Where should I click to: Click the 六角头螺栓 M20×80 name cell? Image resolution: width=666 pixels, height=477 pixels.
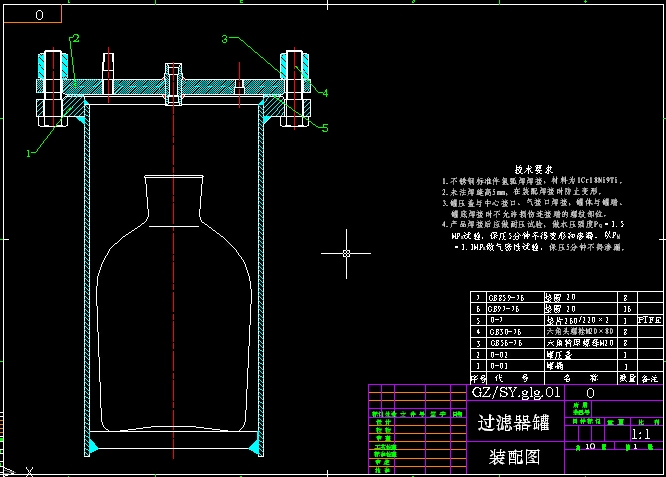click(579, 331)
